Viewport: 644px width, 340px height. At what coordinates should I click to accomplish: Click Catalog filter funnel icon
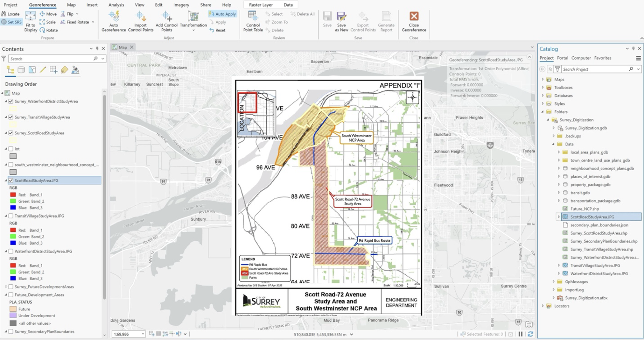click(557, 69)
